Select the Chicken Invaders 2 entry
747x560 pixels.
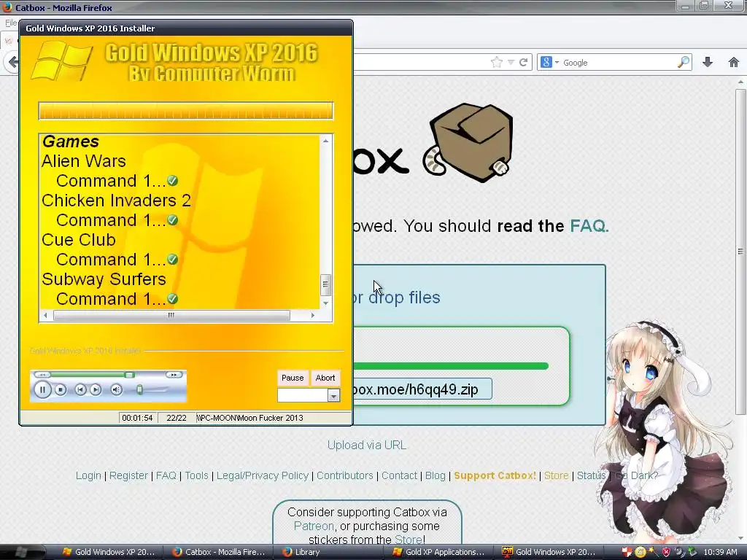pos(116,201)
